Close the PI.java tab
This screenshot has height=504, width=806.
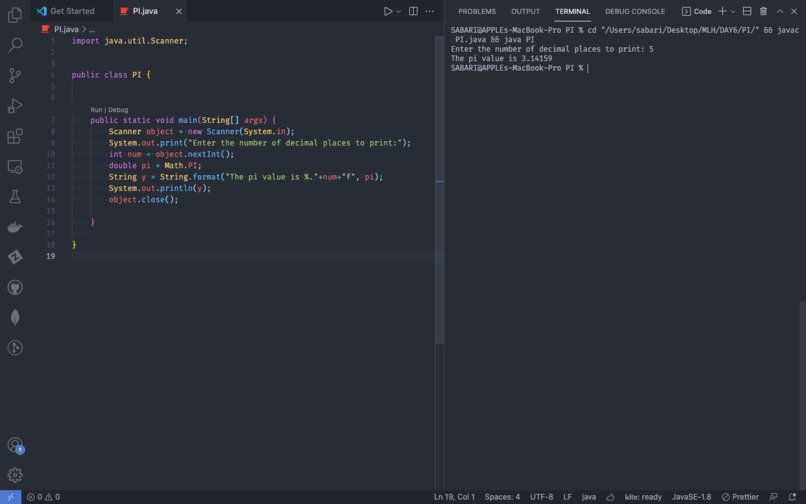tap(179, 11)
